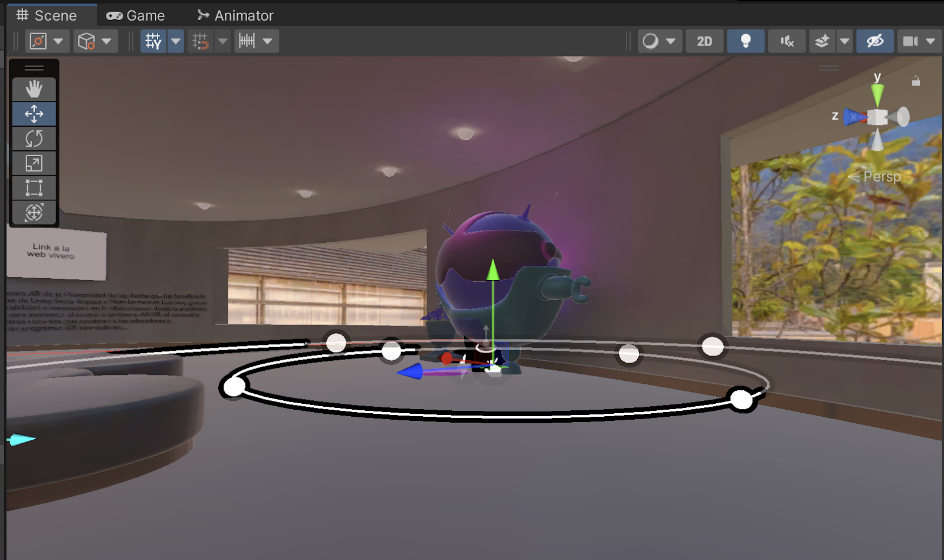
Task: Open the draw mode dropdown arrow
Action: click(x=671, y=41)
